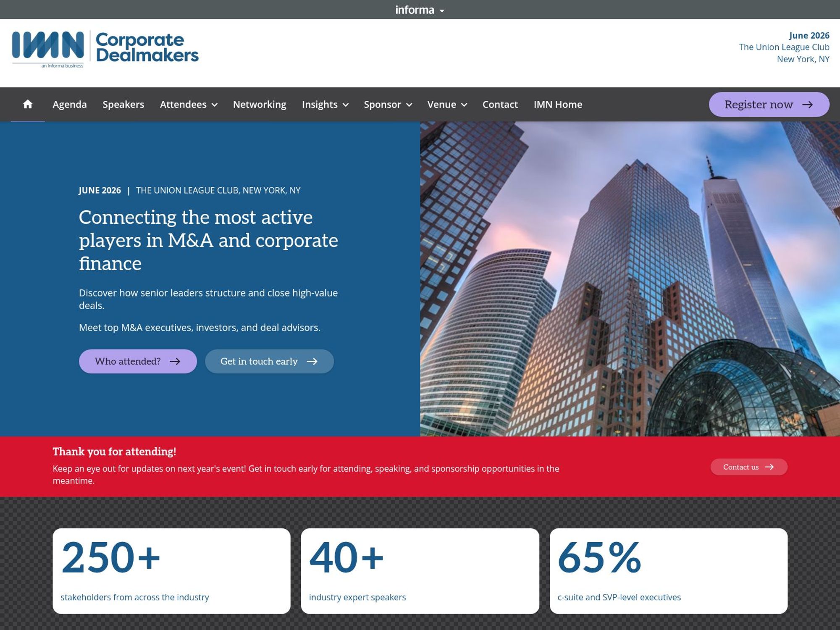The height and width of the screenshot is (630, 840).
Task: Click Get in touch early
Action: tap(269, 361)
